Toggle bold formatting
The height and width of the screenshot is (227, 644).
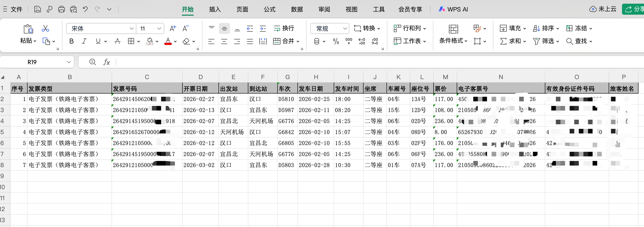[x=71, y=41]
